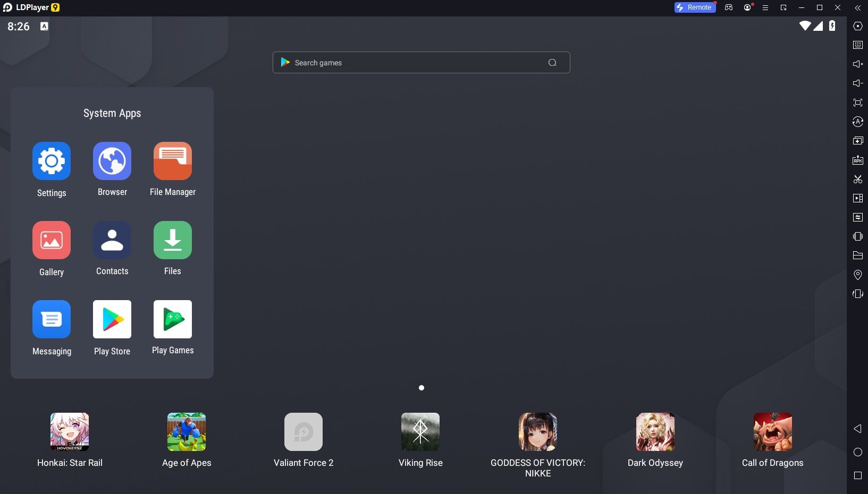The width and height of the screenshot is (868, 494).
Task: Open LDPlayer settings hexagon icon in sidebar
Action: tap(858, 26)
